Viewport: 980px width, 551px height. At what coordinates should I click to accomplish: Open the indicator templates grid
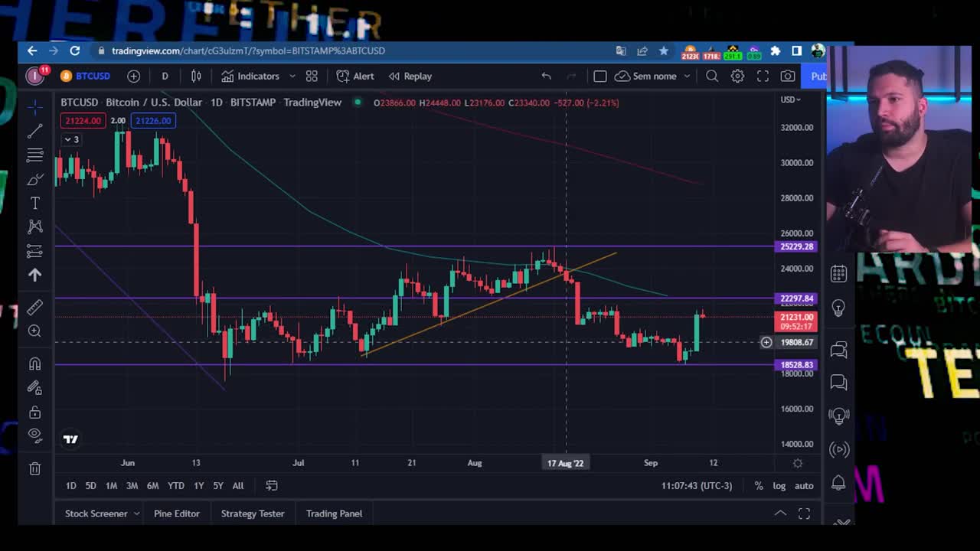click(312, 76)
